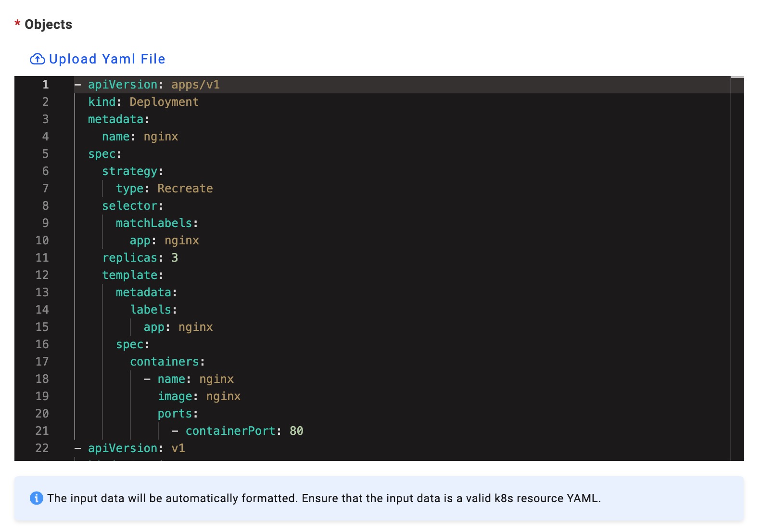Click the replicas value 3
The image size is (763, 532).
pyautogui.click(x=175, y=258)
